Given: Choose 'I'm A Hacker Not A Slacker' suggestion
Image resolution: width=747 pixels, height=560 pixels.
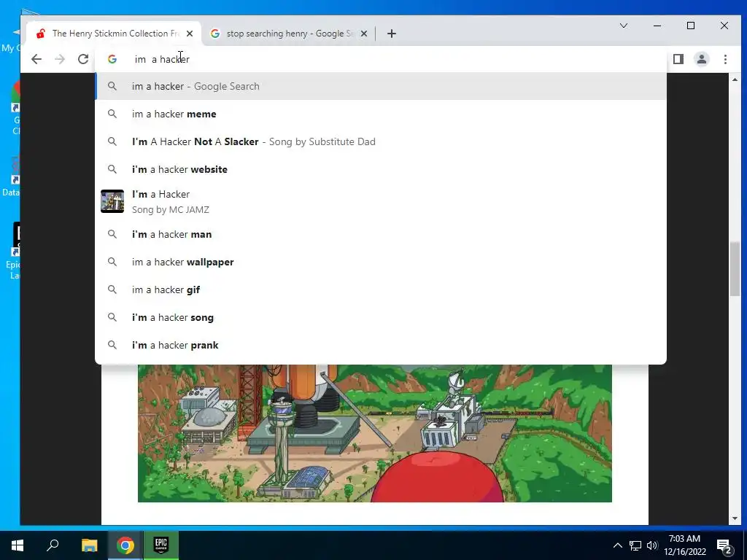Looking at the screenshot, I should coord(381,141).
